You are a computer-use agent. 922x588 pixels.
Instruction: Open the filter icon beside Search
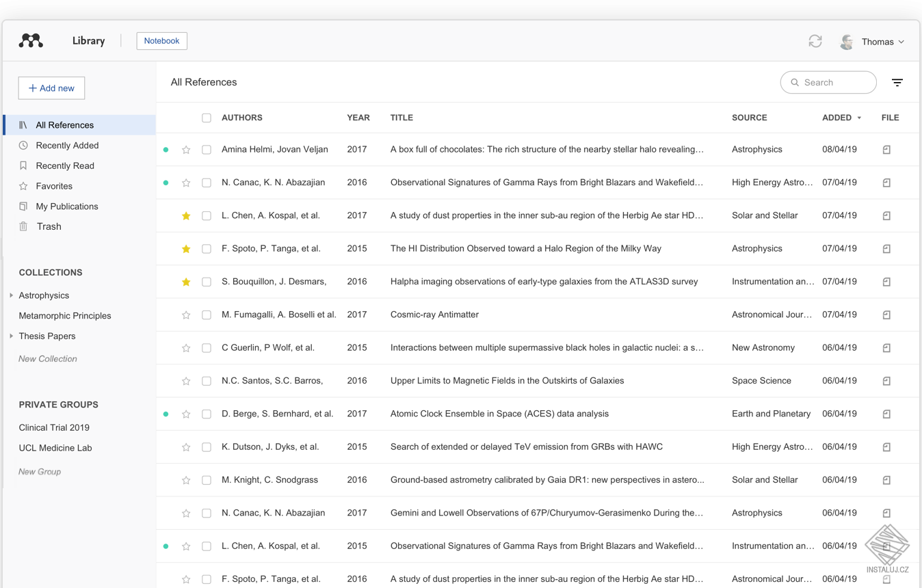(x=897, y=82)
